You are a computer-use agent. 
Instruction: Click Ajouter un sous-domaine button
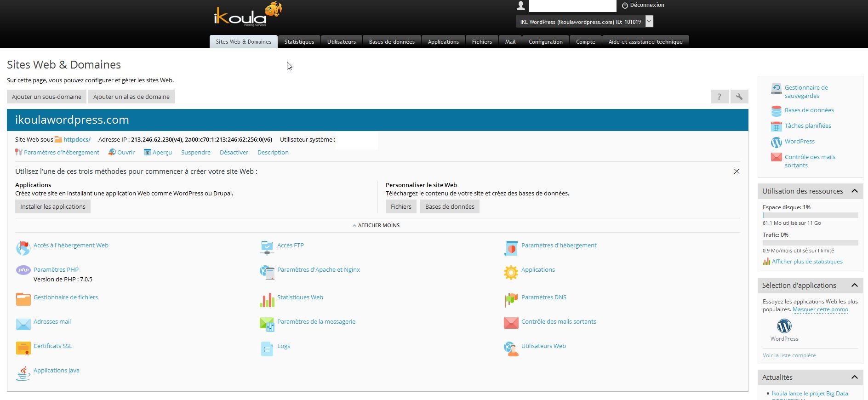[46, 97]
